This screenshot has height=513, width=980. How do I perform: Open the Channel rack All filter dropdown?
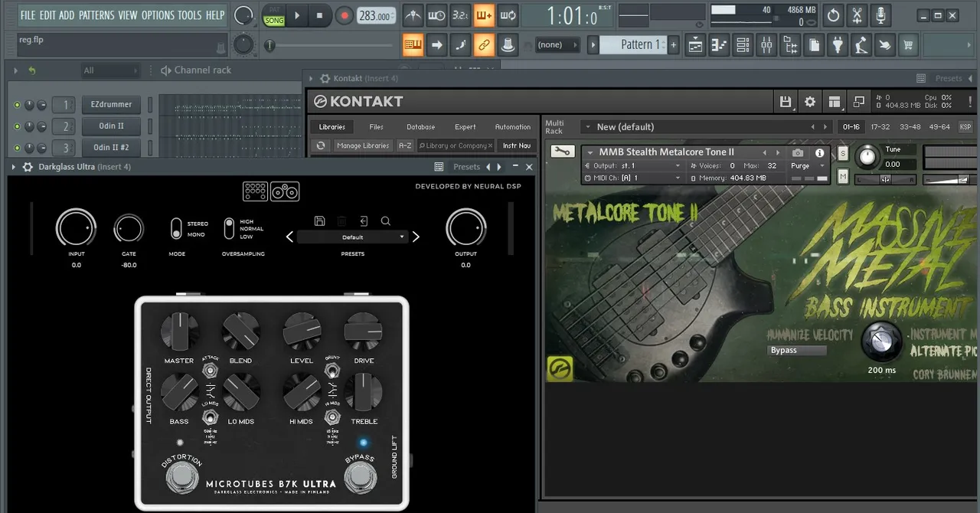111,70
